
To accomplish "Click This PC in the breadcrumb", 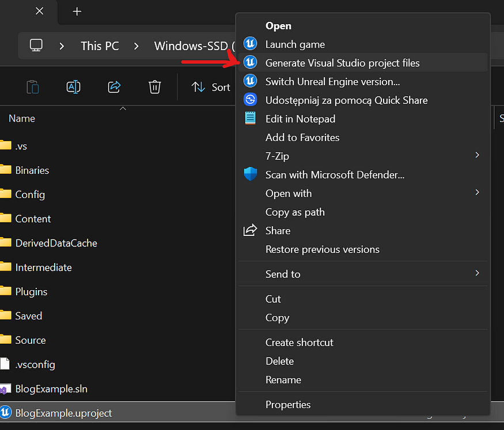I will (100, 46).
